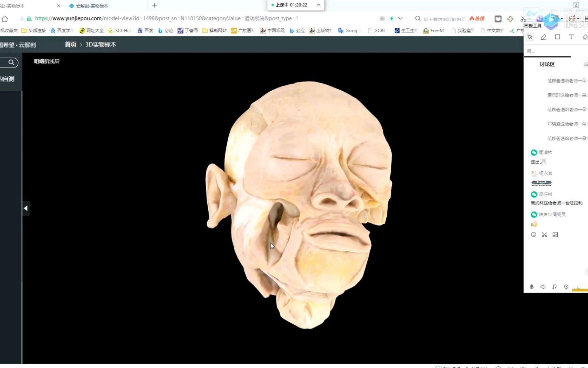The image size is (588, 368).
Task: Click the music note icon
Action: click(x=554, y=287)
